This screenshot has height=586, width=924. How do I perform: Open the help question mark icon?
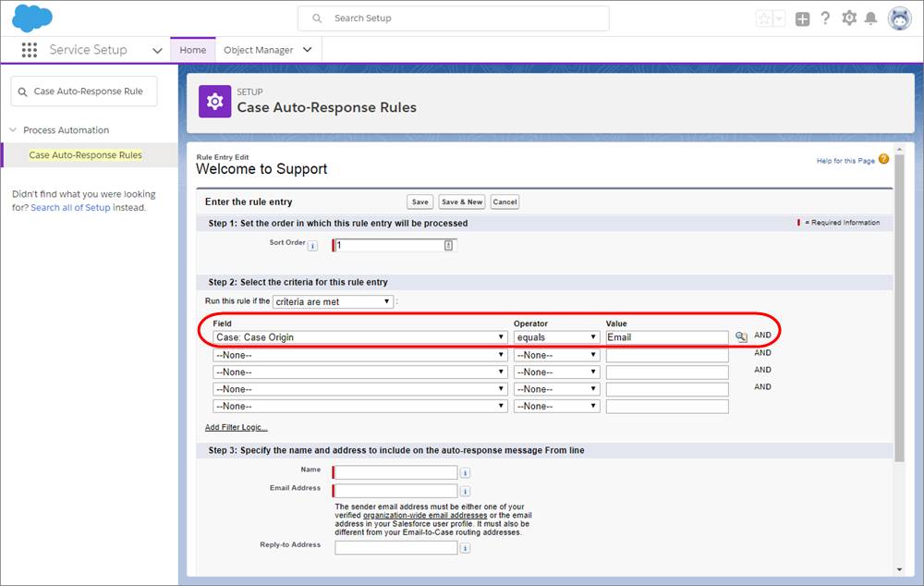tap(825, 18)
